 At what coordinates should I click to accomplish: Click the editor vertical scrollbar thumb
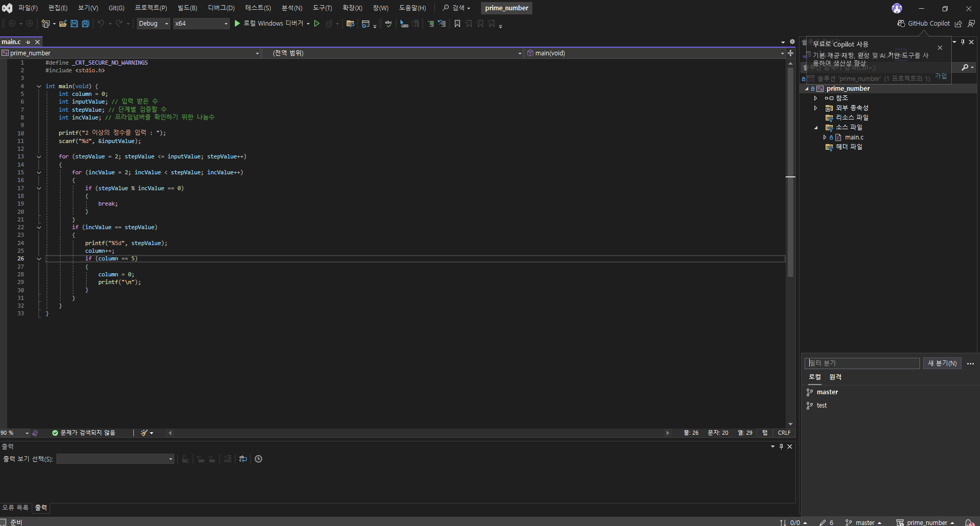790,172
